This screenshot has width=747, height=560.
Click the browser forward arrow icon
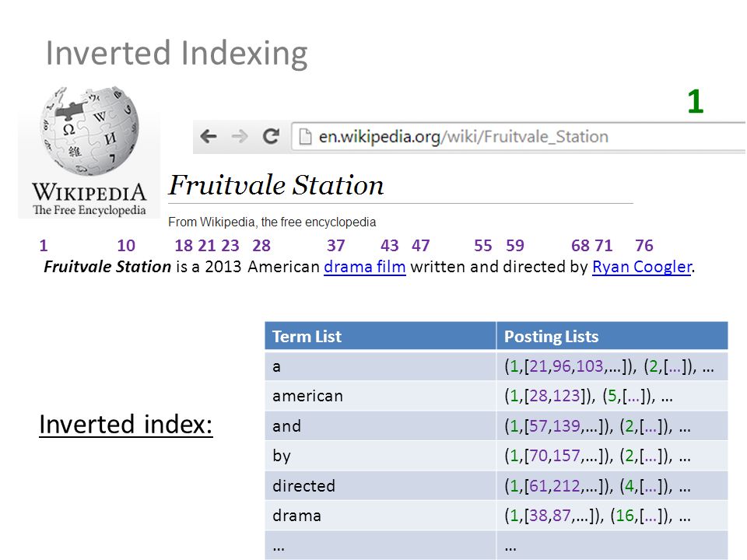[x=240, y=137]
